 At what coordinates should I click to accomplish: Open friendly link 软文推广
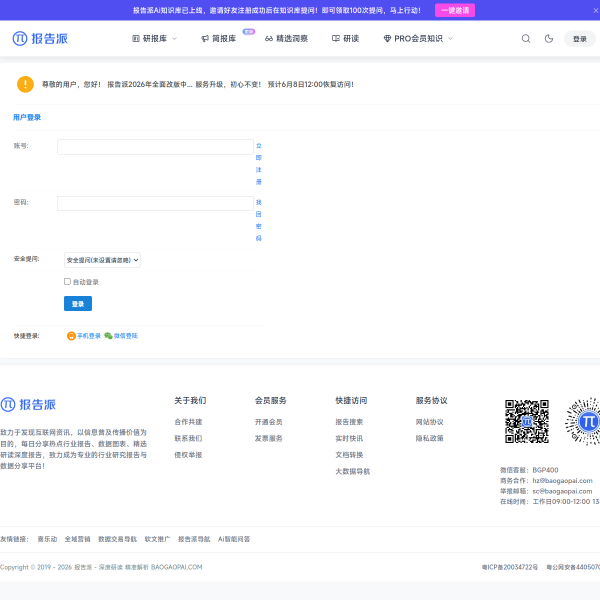click(x=157, y=539)
